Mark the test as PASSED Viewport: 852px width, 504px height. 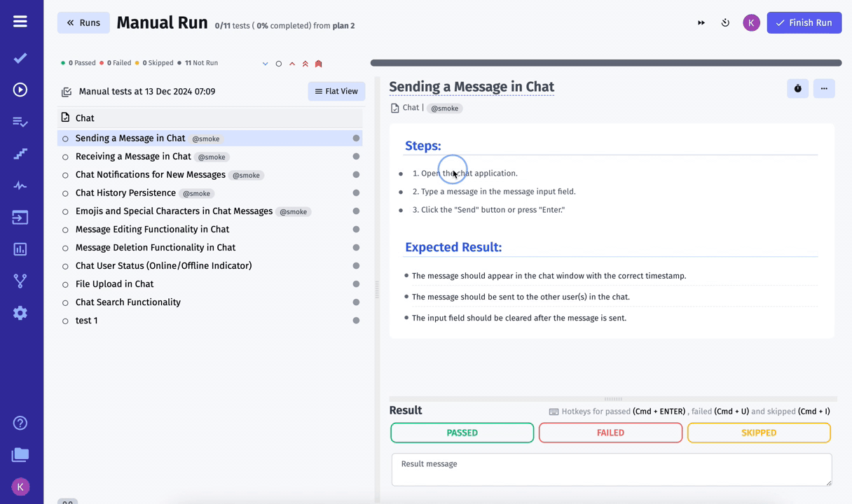tap(462, 433)
